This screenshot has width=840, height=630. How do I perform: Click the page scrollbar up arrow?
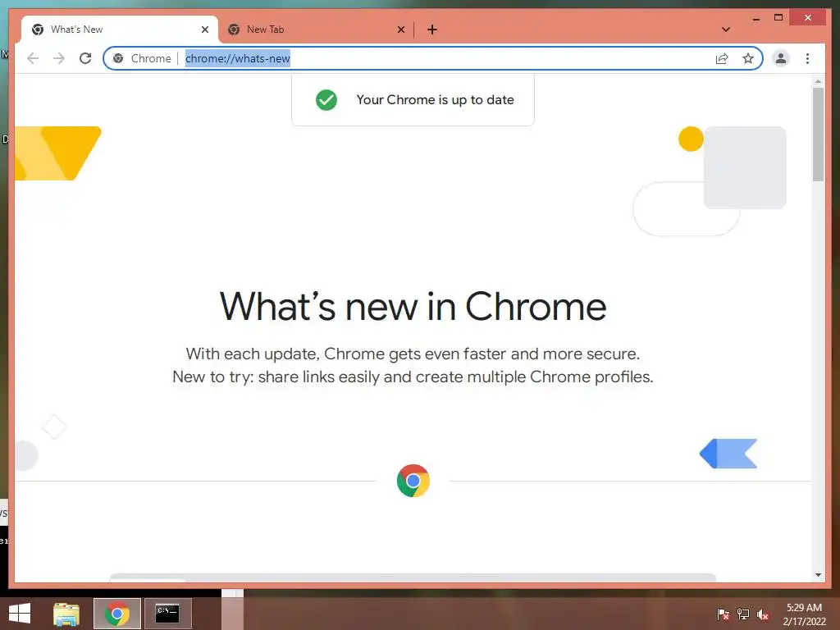click(x=818, y=81)
